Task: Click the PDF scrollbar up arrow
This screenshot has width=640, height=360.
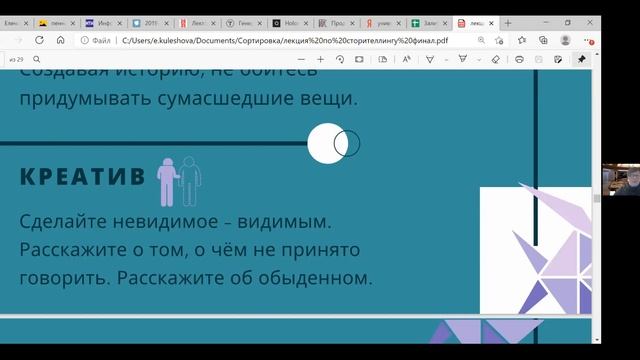Action: (597, 54)
